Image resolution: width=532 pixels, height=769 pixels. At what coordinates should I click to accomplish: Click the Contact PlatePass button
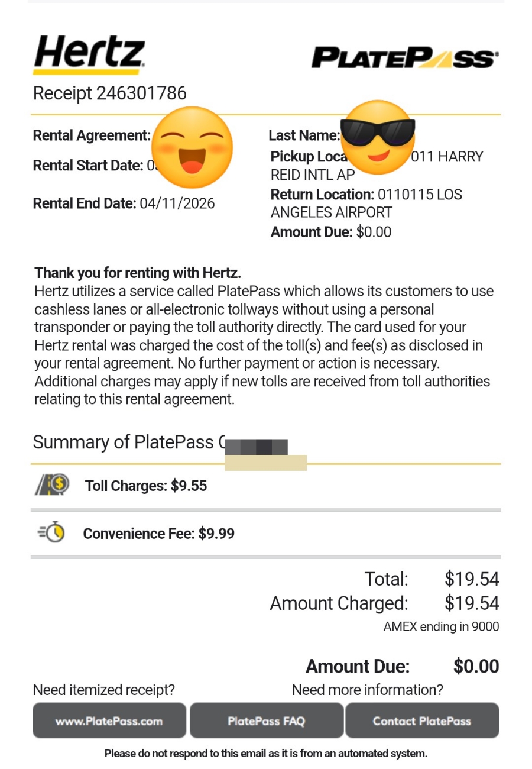(x=422, y=721)
